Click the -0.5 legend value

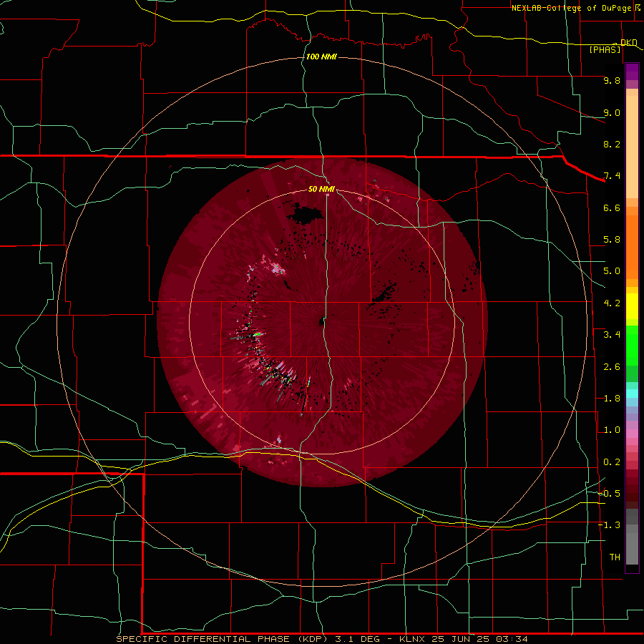(x=610, y=494)
